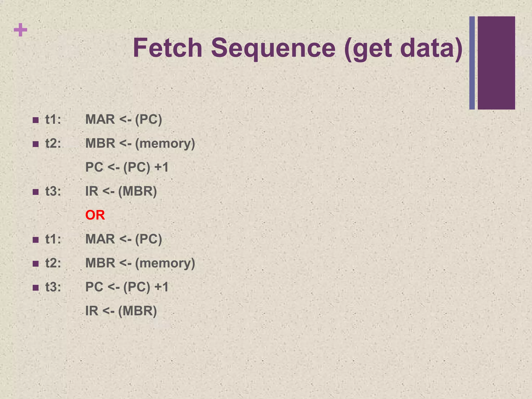Click bullet next to t3 above OR
Viewport: 532px width, 399px height.
pyautogui.click(x=36, y=192)
